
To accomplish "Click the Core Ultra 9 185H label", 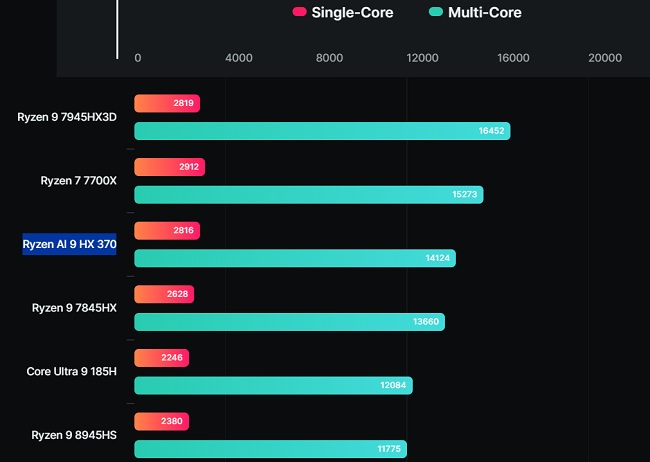I will click(x=72, y=372).
